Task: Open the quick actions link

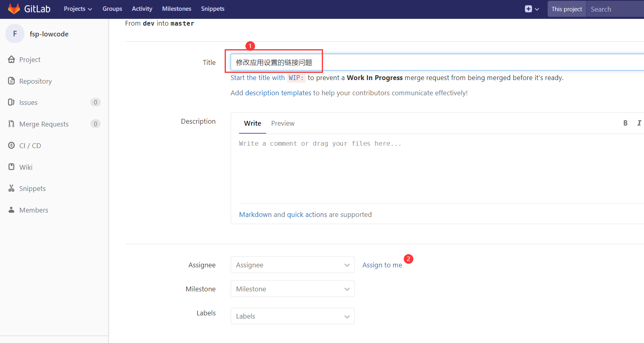Action: coord(307,215)
